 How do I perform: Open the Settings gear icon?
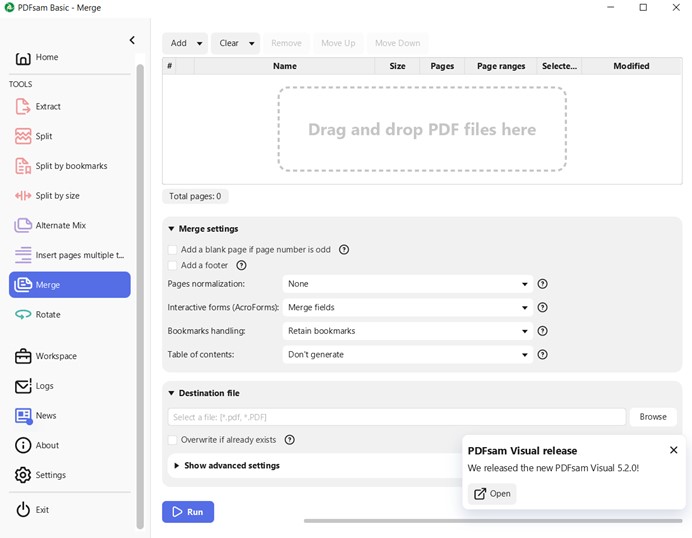point(23,475)
